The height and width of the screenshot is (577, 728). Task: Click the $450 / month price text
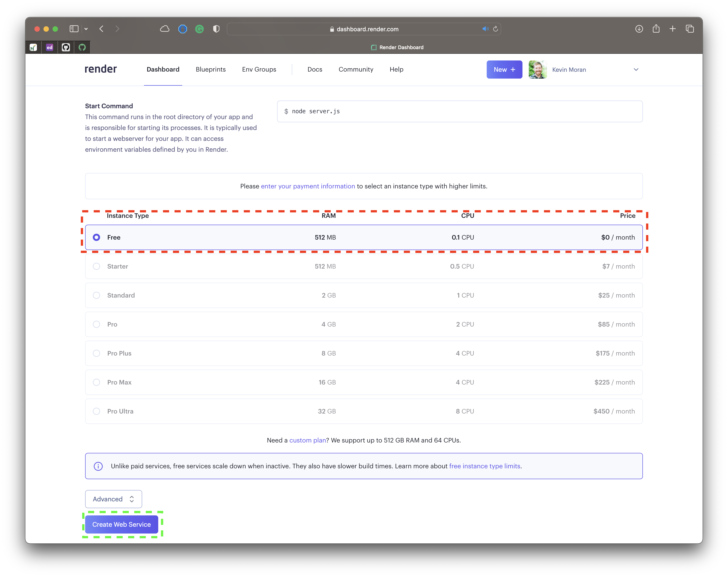point(614,411)
